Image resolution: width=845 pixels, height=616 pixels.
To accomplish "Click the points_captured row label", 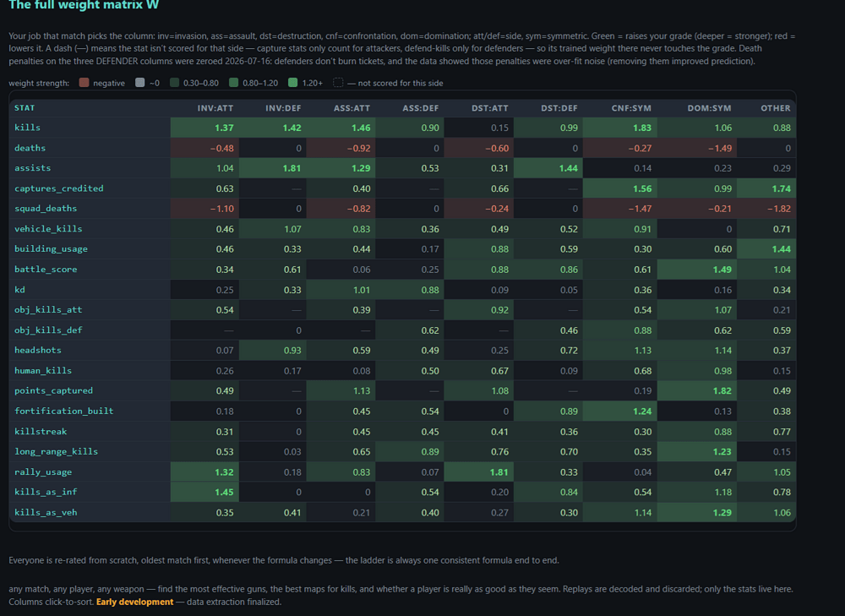I will click(53, 390).
